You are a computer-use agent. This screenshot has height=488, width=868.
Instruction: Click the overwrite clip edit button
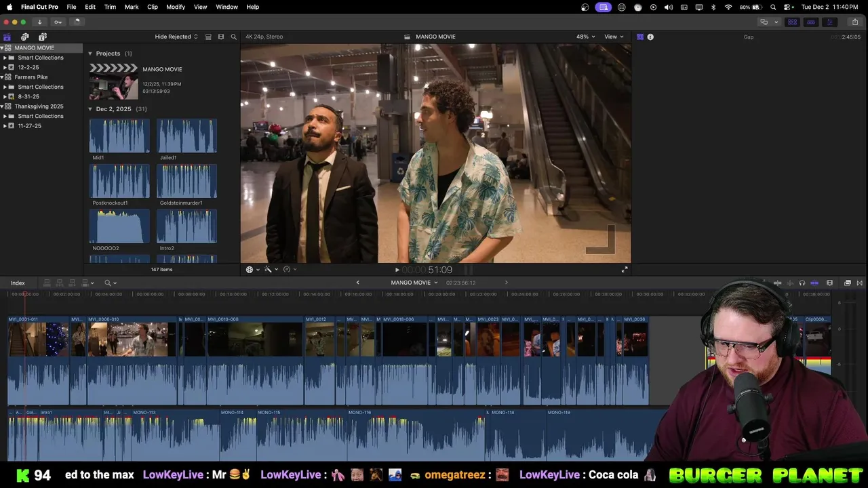click(85, 283)
